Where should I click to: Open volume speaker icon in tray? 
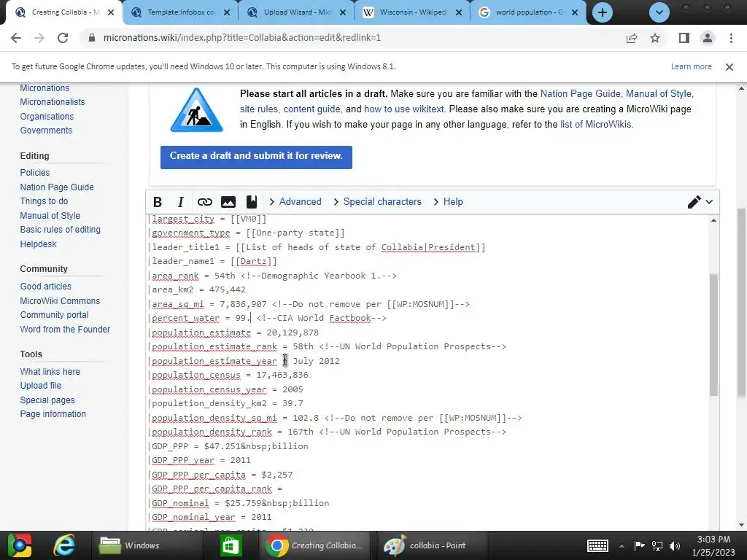click(675, 545)
